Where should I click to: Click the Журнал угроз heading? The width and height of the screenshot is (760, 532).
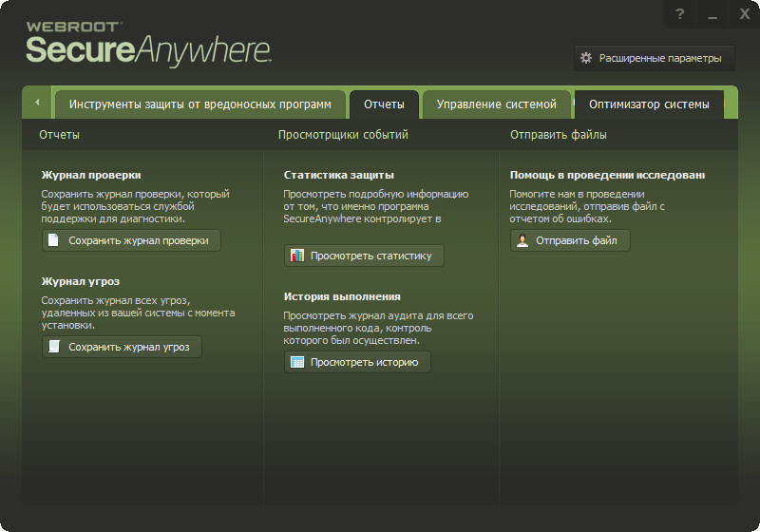[x=81, y=282]
